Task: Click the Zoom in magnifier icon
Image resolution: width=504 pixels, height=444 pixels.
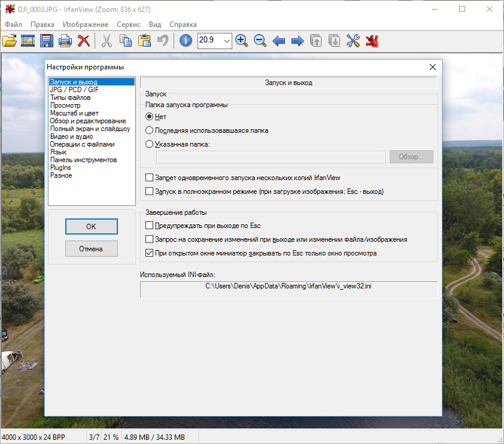Action: point(241,41)
